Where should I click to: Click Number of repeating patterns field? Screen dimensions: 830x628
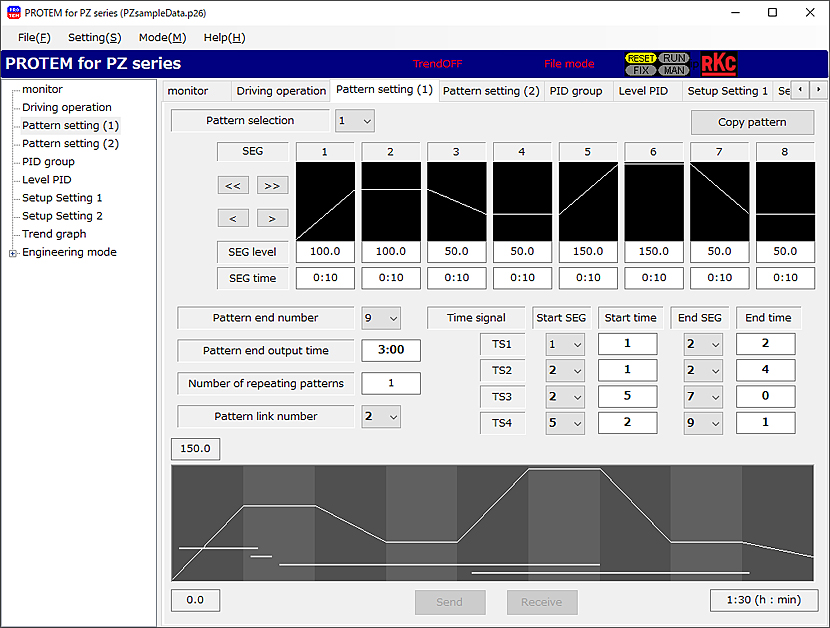pos(391,383)
